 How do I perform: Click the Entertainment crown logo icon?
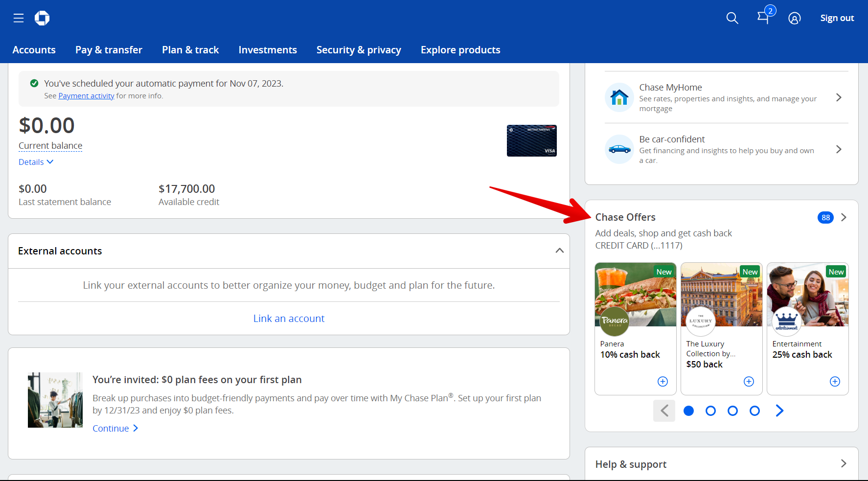pyautogui.click(x=787, y=321)
